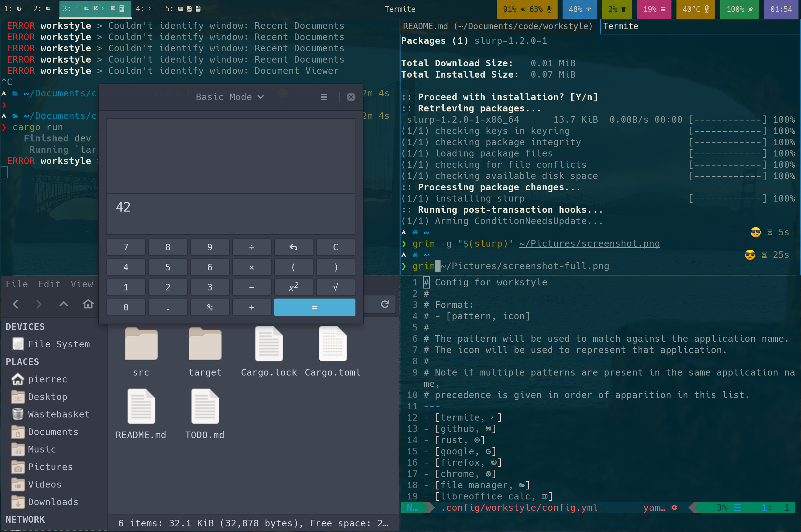Select pierrec home in Places sidebar
This screenshot has width=801, height=532.
click(x=40, y=379)
